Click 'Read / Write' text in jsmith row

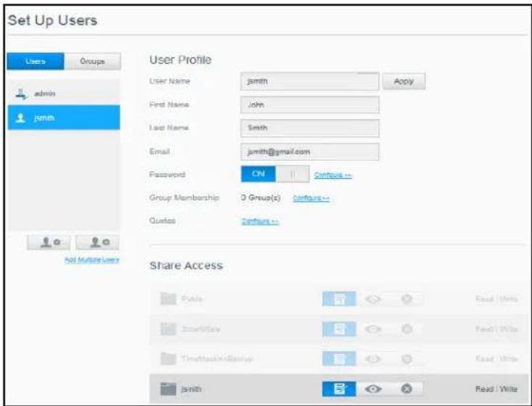pyautogui.click(x=496, y=389)
